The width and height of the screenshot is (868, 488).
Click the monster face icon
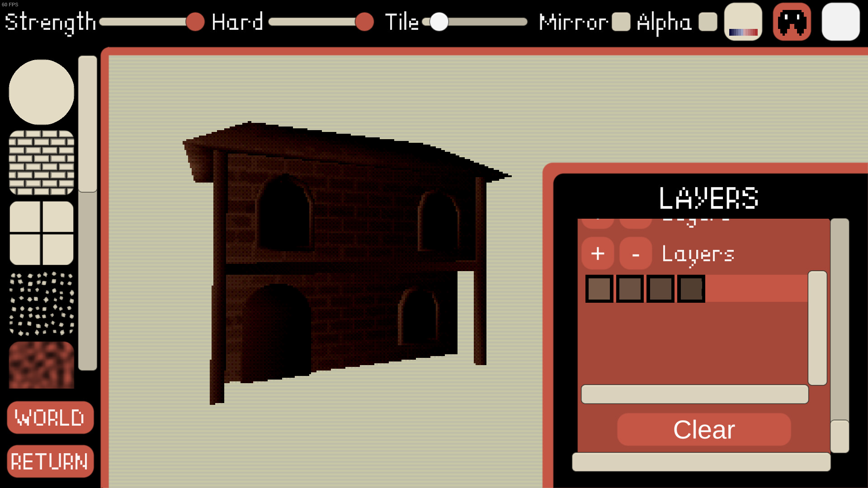tap(792, 22)
